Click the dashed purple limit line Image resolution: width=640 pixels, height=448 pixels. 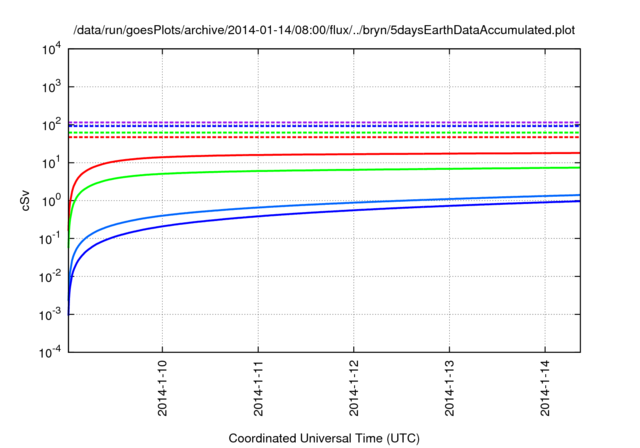point(324,122)
